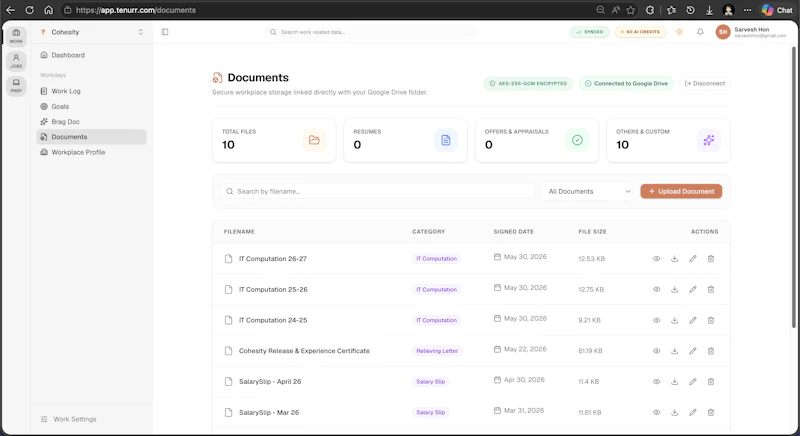Download IT Computation 25-26 file
The height and width of the screenshot is (436, 800).
point(674,289)
